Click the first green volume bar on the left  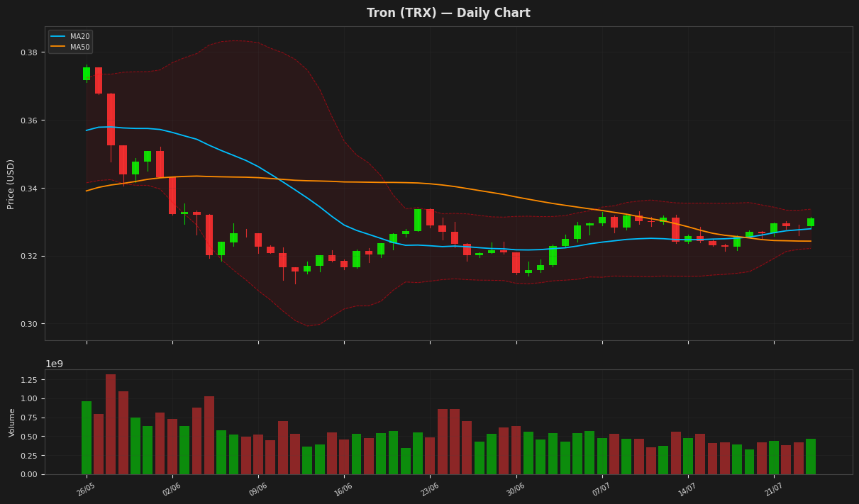[87, 438]
